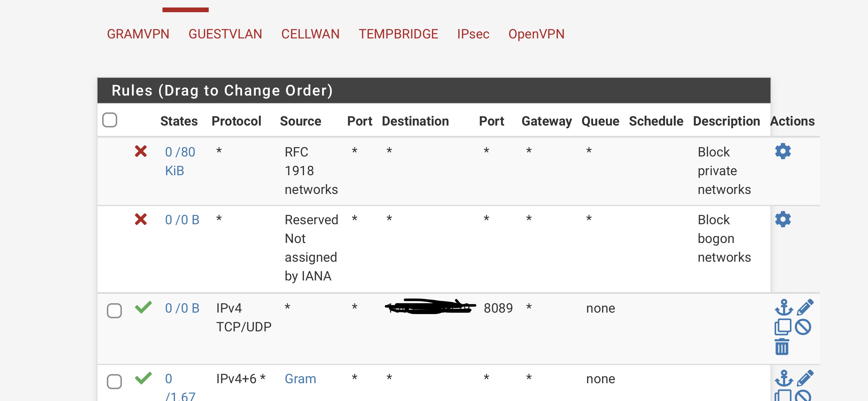
Task: Edit the Gram source rule with pencil
Action: 805,379
